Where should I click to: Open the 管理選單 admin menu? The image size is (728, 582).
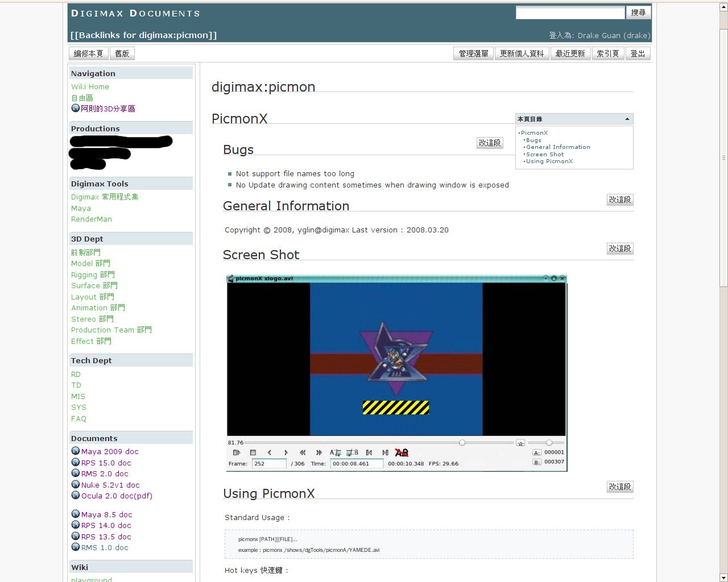474,53
